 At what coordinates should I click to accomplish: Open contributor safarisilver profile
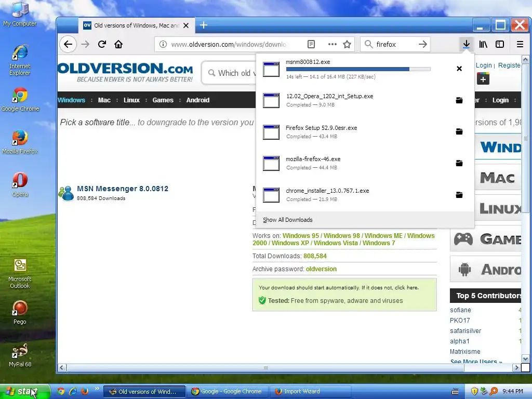click(x=465, y=331)
